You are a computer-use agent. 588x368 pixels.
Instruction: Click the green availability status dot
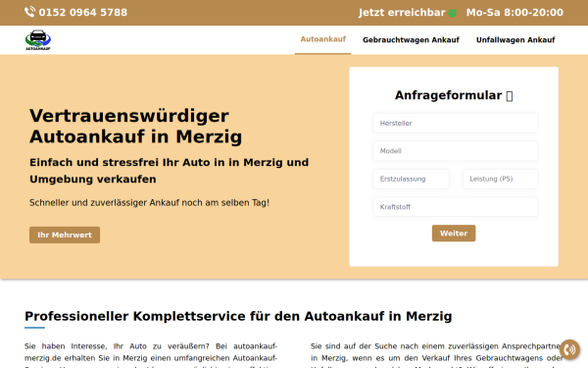click(x=453, y=13)
